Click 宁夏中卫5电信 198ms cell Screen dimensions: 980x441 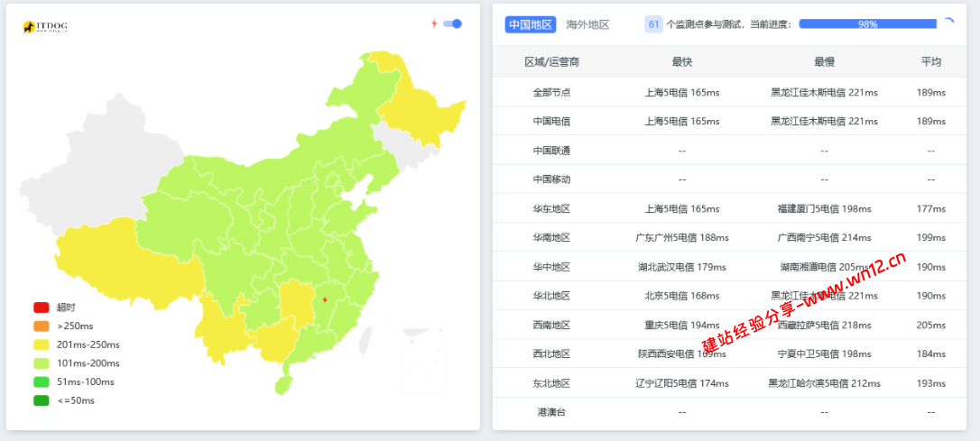(825, 354)
